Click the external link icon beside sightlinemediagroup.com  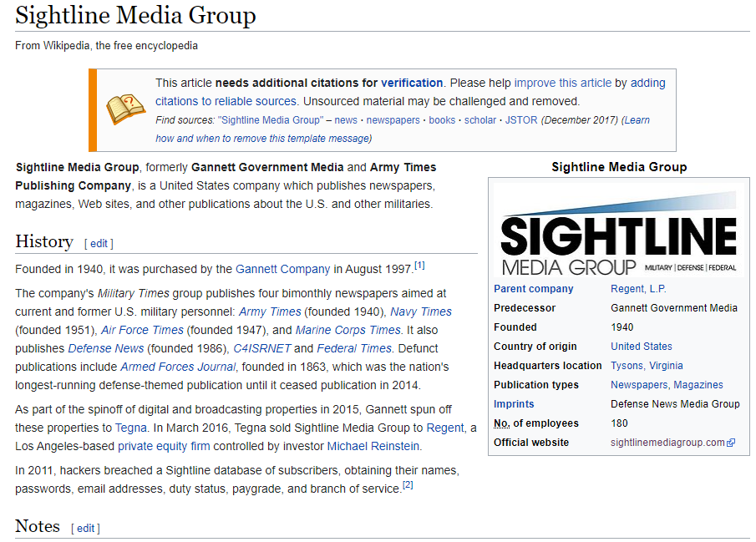click(731, 443)
